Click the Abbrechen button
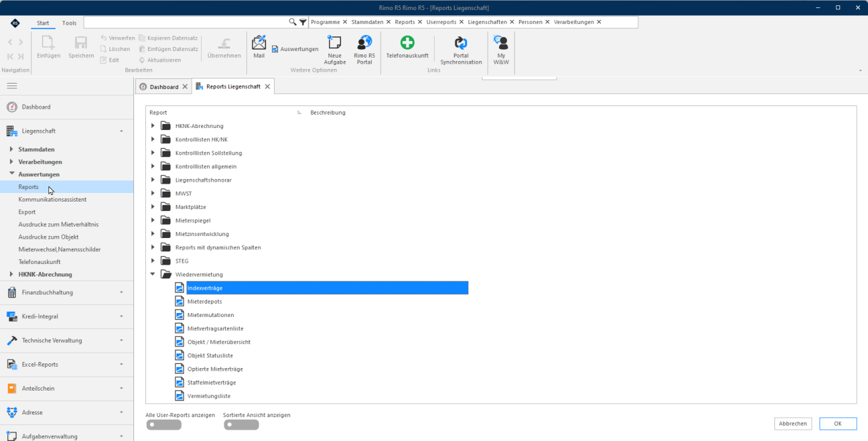This screenshot has height=441, width=868. click(793, 424)
